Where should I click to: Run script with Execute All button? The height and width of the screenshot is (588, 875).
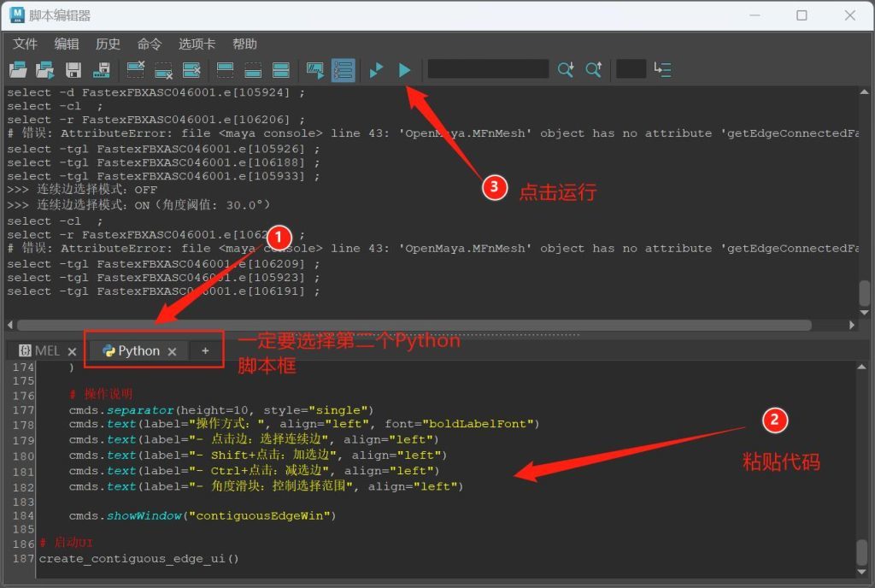coord(404,70)
